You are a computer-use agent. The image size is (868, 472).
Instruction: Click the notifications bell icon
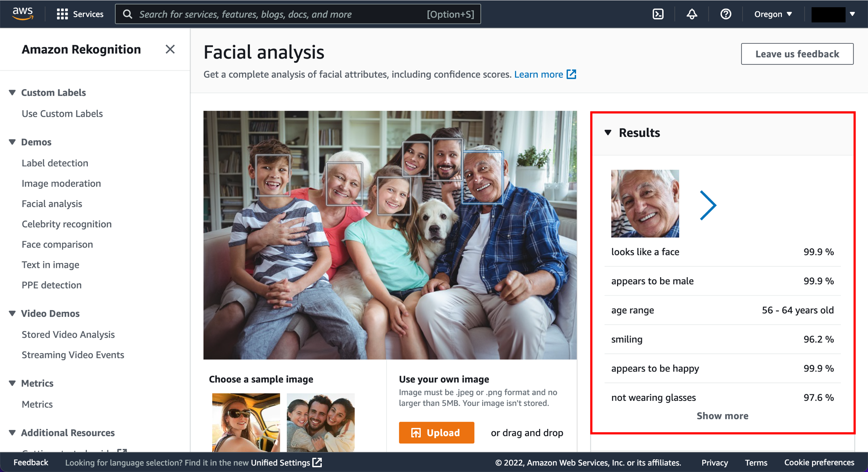click(691, 14)
